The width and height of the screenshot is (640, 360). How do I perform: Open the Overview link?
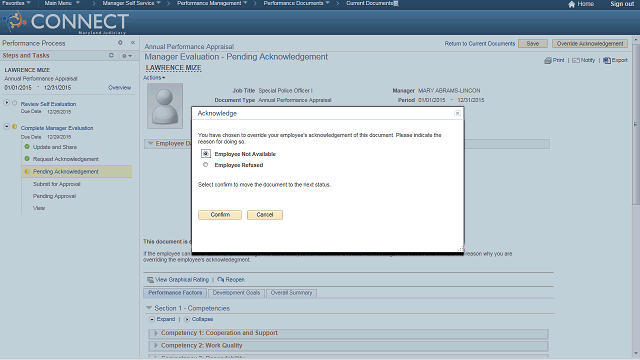pyautogui.click(x=120, y=88)
